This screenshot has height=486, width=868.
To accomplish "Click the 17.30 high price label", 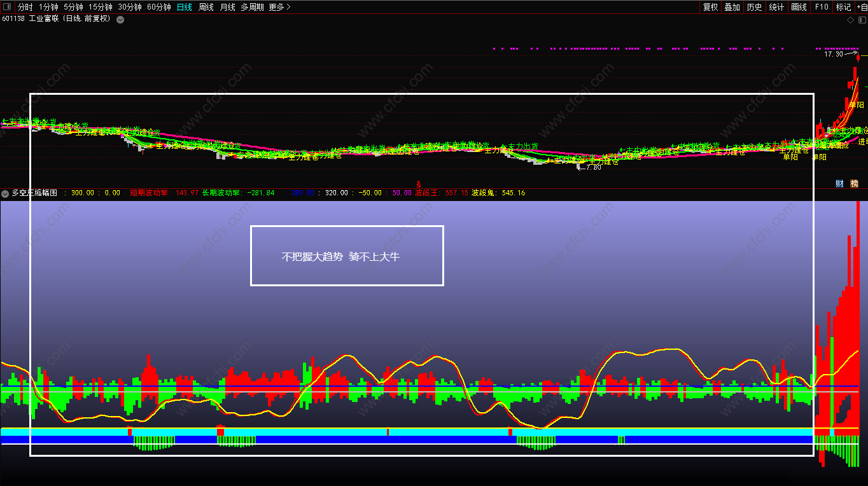I will [833, 54].
